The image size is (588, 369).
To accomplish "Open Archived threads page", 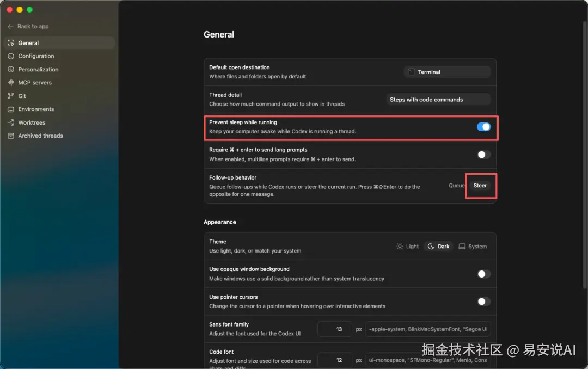I will [59, 136].
